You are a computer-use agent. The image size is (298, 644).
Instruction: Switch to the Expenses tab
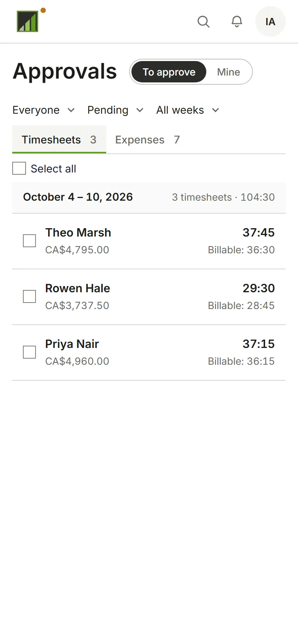(x=147, y=140)
